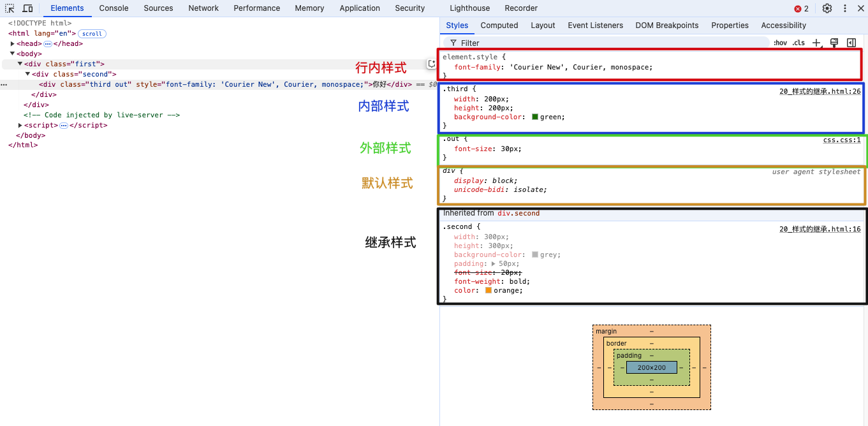This screenshot has height=426, width=868.
Task: Open the green background-color swatch
Action: [535, 117]
